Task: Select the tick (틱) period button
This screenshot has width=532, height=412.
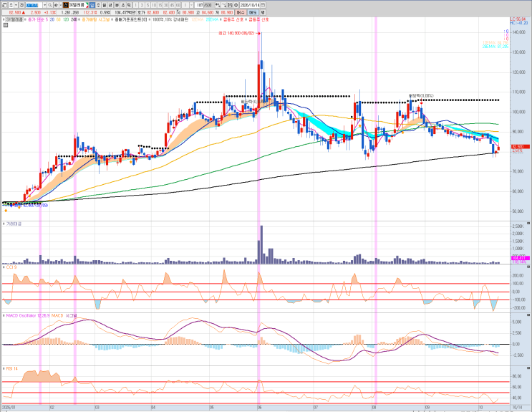Action: click(129, 5)
